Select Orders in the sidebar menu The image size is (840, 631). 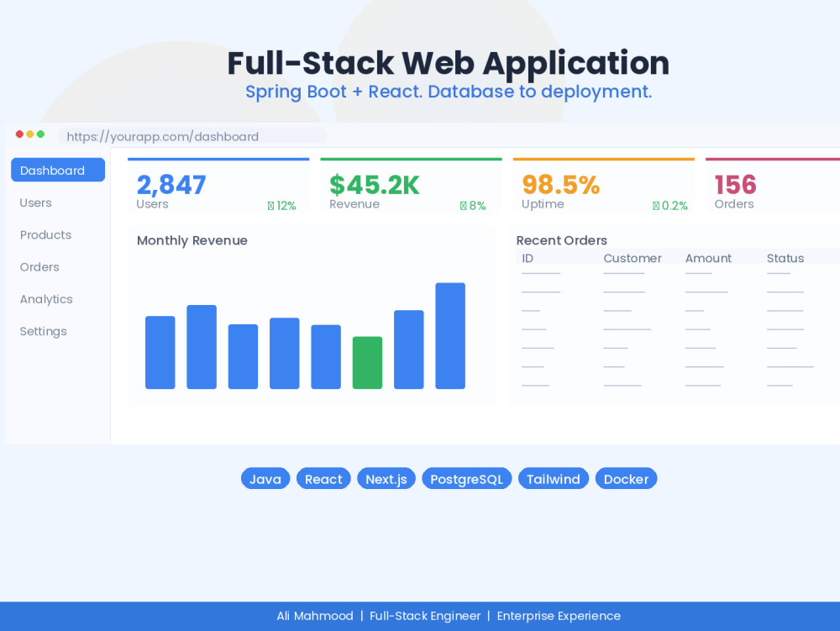click(x=39, y=266)
